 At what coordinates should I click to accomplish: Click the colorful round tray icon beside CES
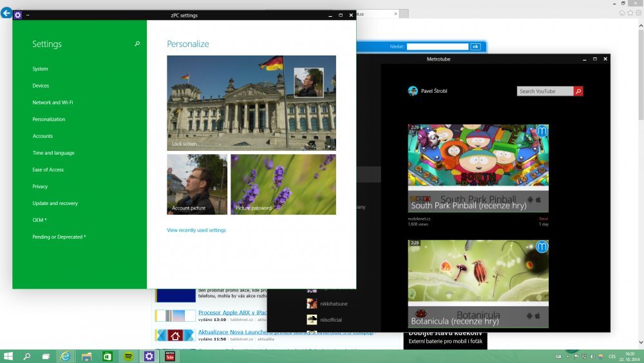pos(600,357)
